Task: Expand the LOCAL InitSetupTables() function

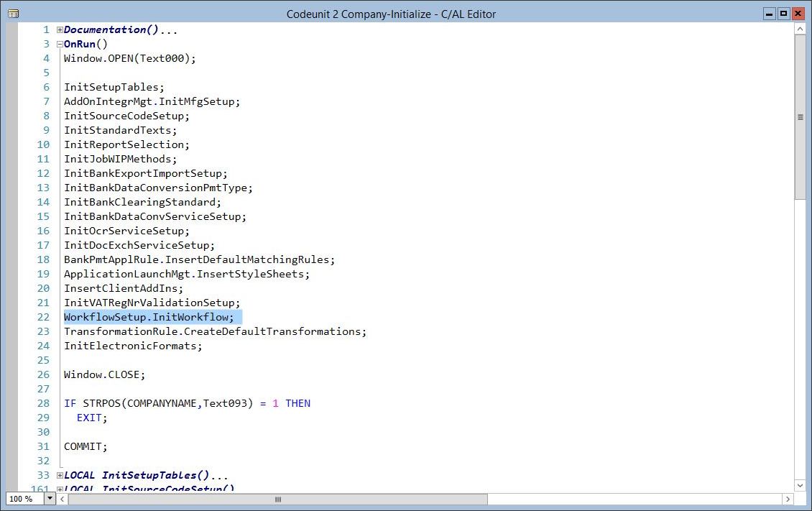Action: 60,475
